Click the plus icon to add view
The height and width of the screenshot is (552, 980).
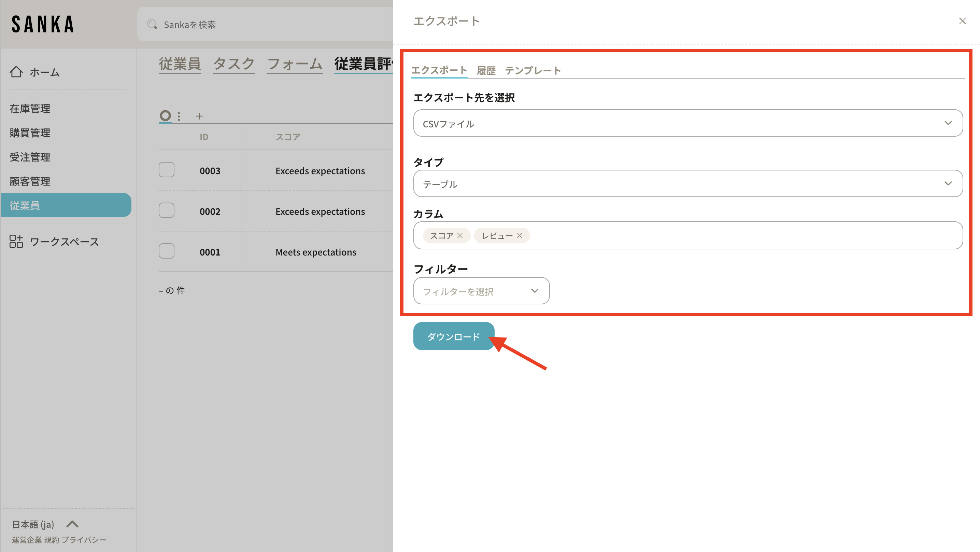tap(199, 116)
